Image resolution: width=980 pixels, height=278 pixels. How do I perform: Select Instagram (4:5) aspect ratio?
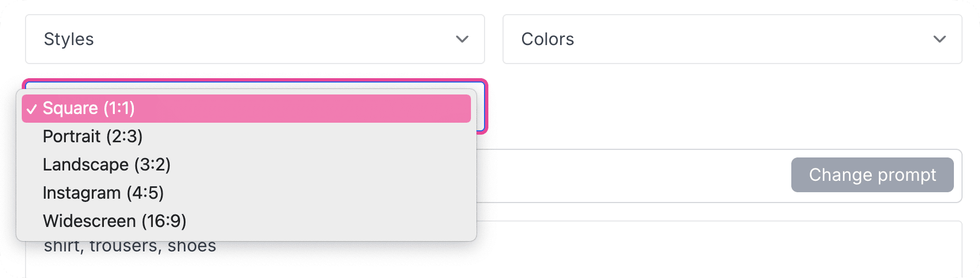(103, 193)
